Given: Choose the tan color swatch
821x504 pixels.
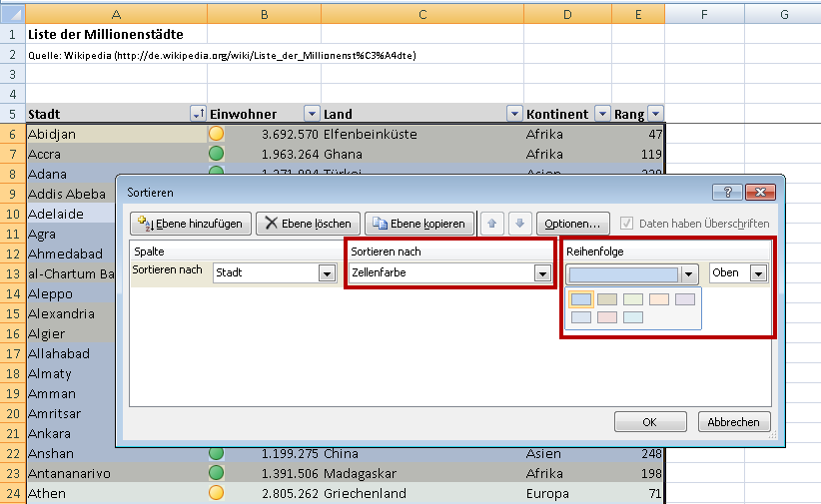Looking at the screenshot, I should pos(607,299).
